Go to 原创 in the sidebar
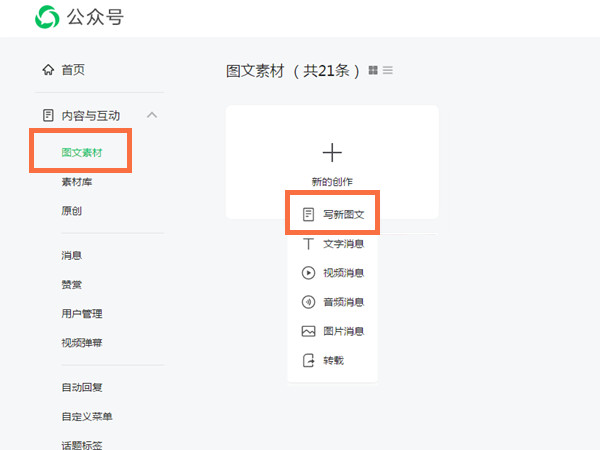 tap(71, 211)
